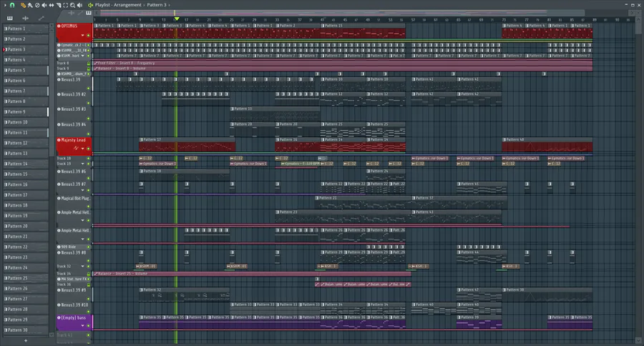The height and width of the screenshot is (346, 644).
Task: Show automation clips in the picker panel
Action: tap(41, 18)
